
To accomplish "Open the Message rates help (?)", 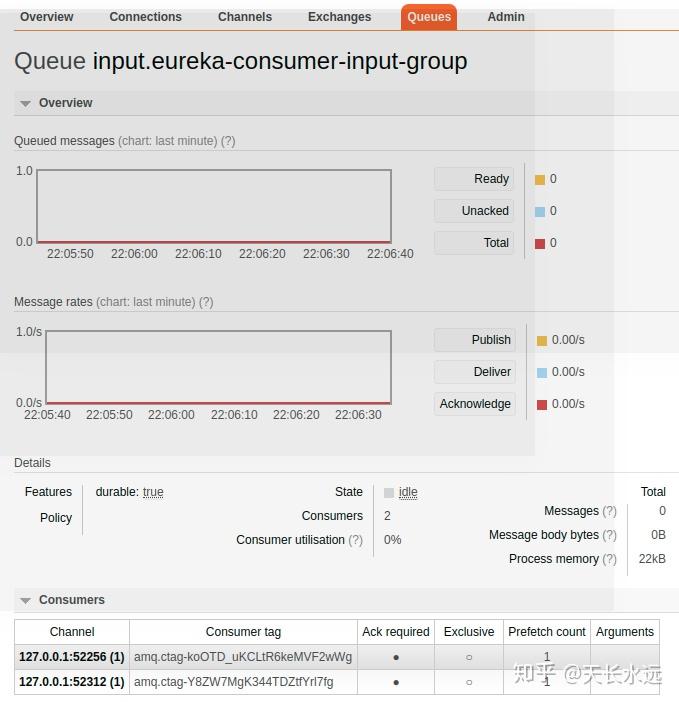I will coord(206,302).
